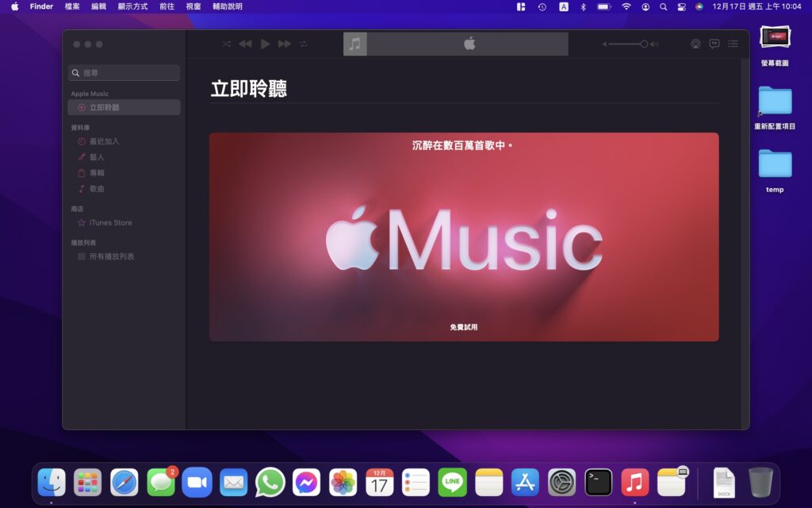This screenshot has width=812, height=508.
Task: Open Finder from the Dock
Action: tap(52, 482)
